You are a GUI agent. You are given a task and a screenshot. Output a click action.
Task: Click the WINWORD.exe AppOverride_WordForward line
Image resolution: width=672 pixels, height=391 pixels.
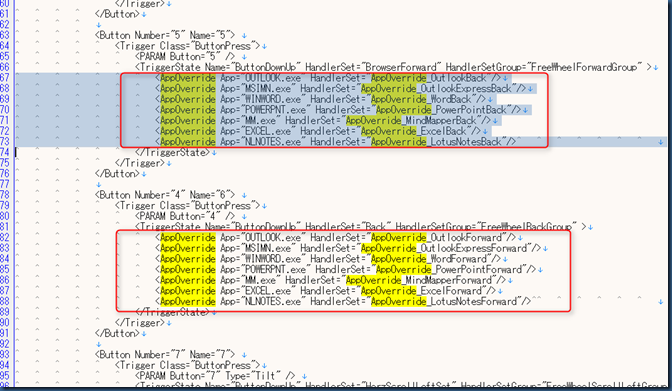pos(328,259)
